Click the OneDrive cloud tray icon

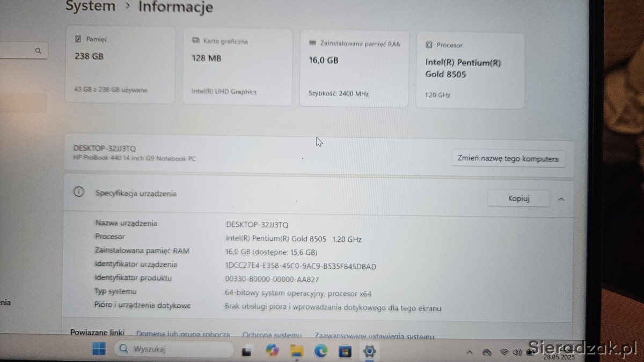click(x=487, y=353)
